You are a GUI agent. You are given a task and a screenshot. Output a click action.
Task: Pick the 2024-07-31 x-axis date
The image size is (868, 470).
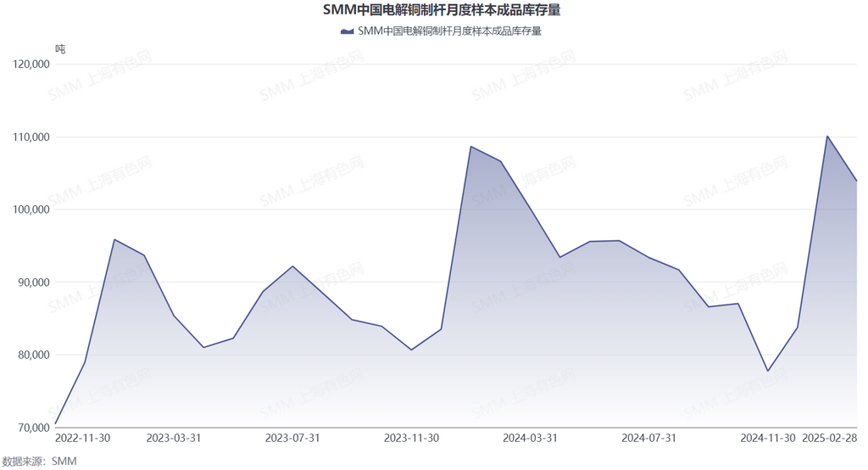click(648, 439)
